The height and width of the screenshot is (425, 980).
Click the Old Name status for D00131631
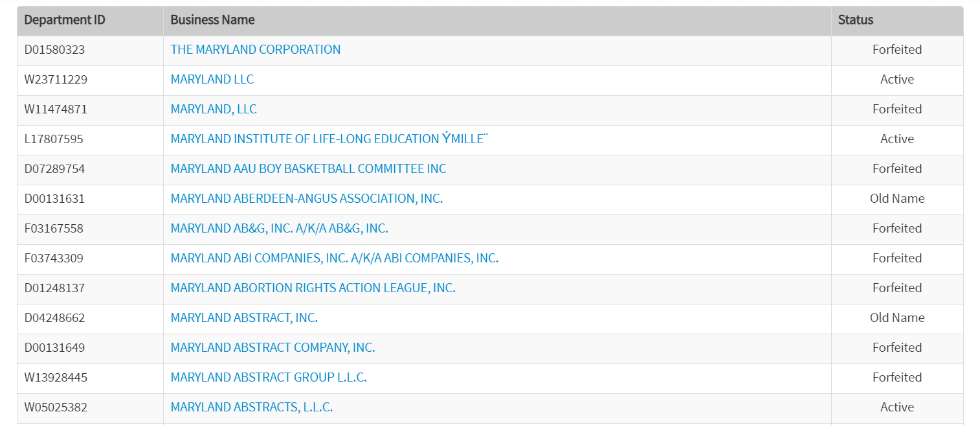[896, 199]
